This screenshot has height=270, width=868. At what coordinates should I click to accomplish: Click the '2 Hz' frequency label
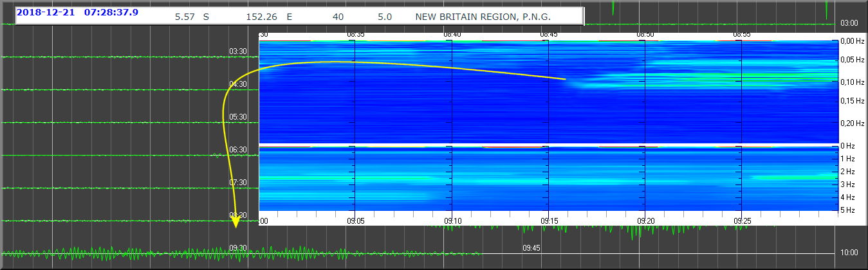[x=849, y=172]
